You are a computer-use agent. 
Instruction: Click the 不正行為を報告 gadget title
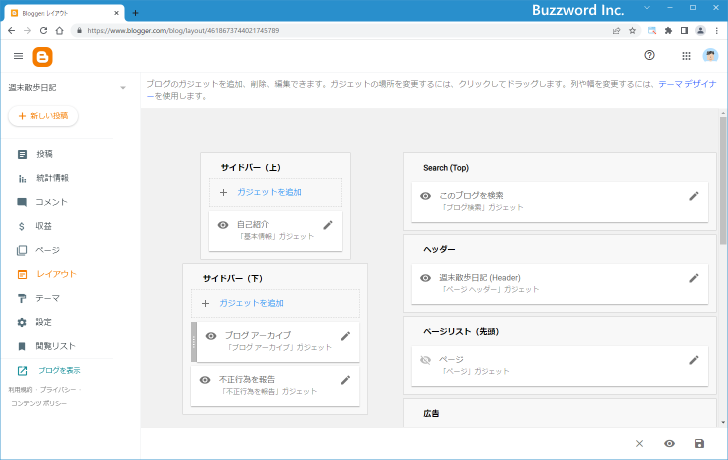247,379
